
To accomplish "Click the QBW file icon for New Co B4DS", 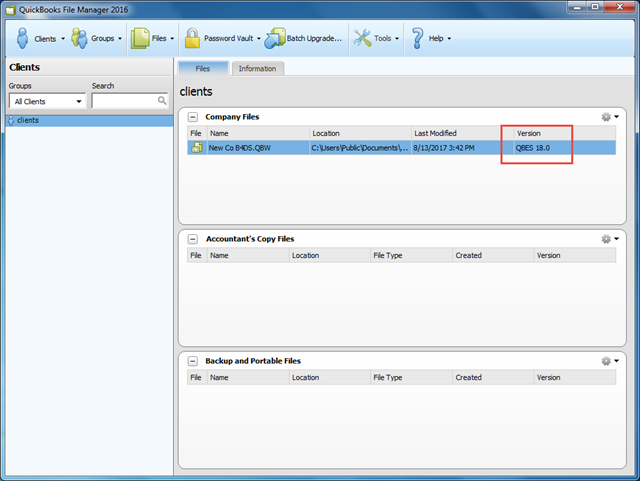I will point(197,147).
